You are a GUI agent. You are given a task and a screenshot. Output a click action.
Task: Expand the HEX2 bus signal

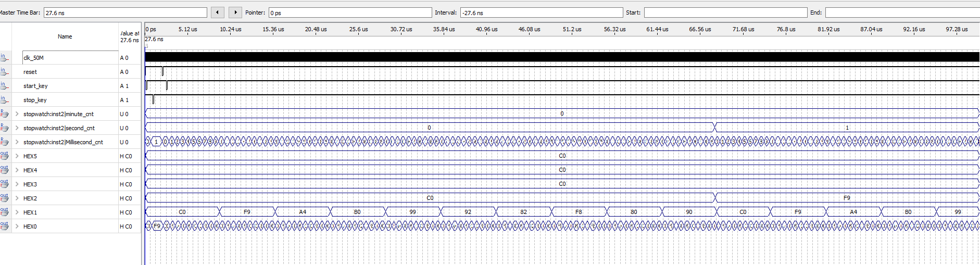coord(17,198)
